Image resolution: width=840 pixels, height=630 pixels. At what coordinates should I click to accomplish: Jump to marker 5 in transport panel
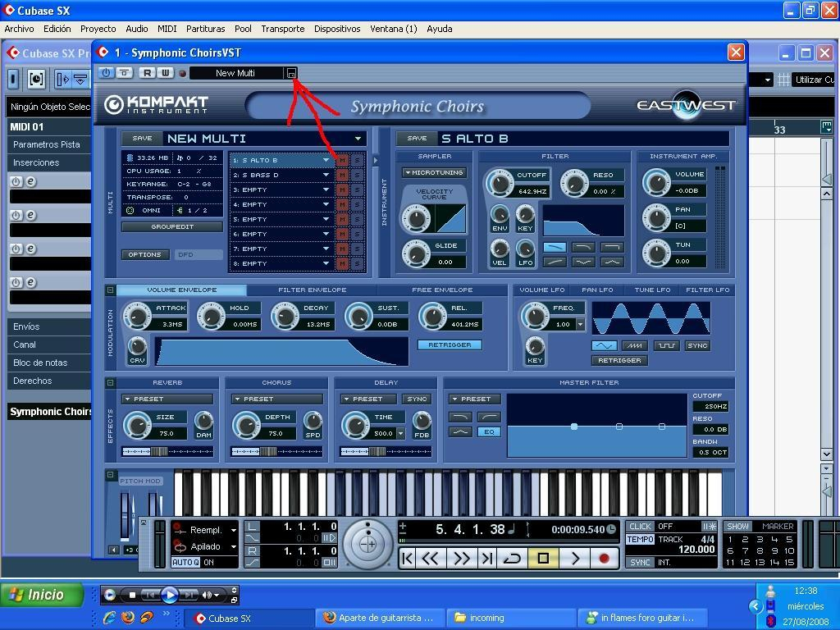coord(789,540)
